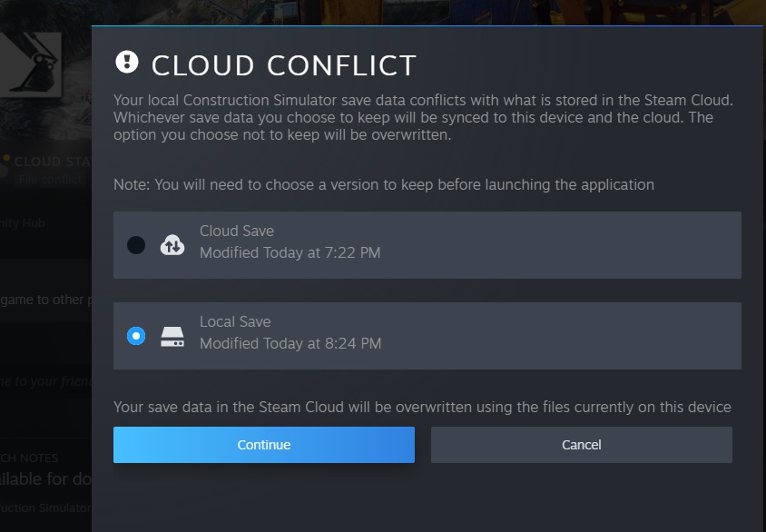Click the "Modified Today at 7:22 PM" text
Screen dimensions: 766x532
pyautogui.click(x=290, y=252)
